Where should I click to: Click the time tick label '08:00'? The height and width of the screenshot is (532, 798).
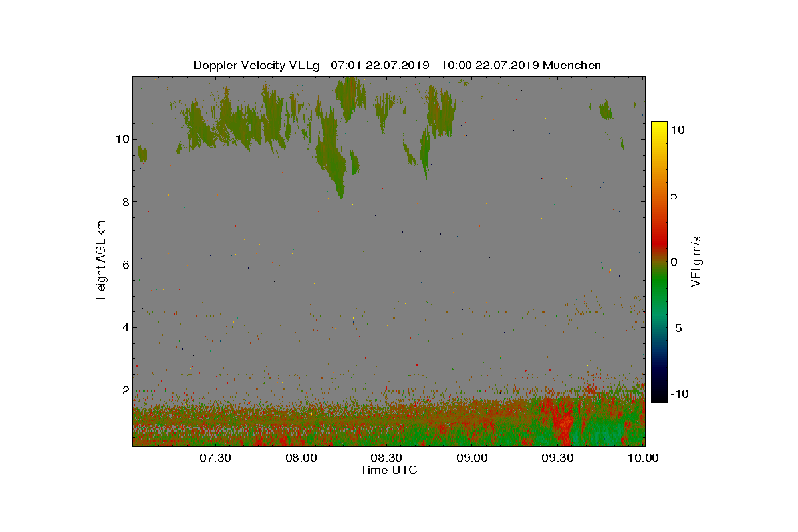coord(301,458)
